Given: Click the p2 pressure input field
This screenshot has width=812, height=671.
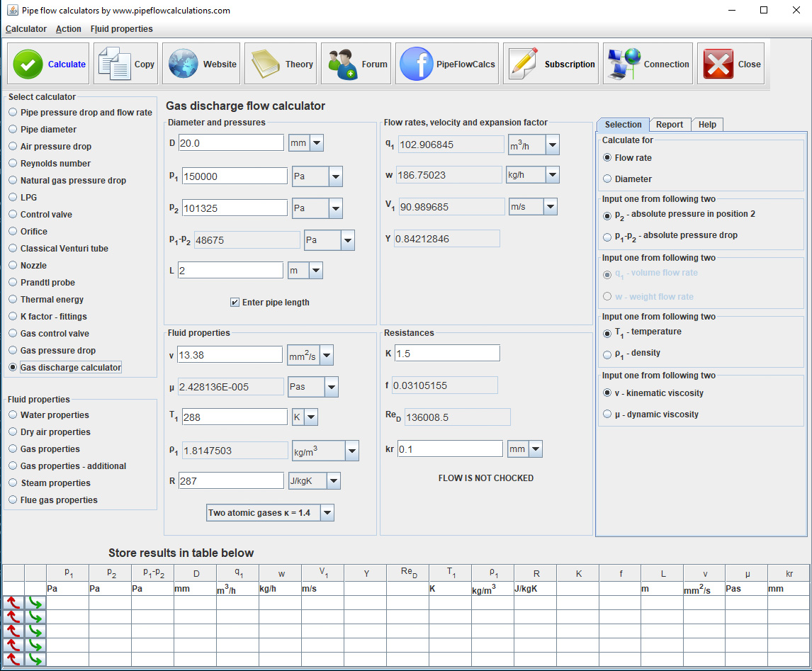Looking at the screenshot, I should (235, 208).
